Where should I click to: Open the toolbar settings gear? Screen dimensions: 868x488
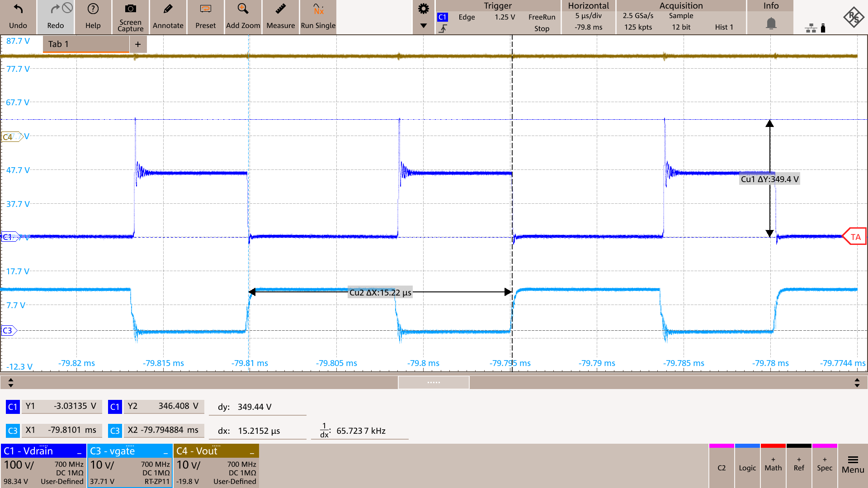pyautogui.click(x=423, y=8)
